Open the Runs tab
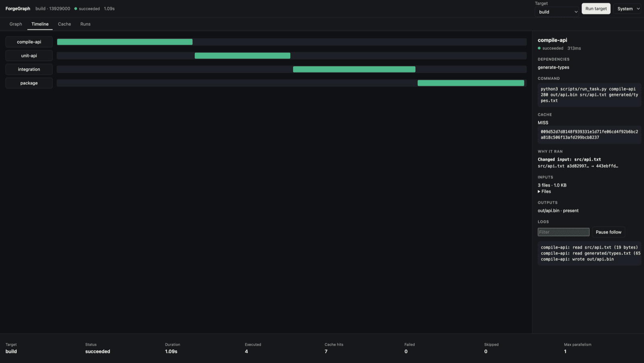644x363 pixels. [85, 24]
